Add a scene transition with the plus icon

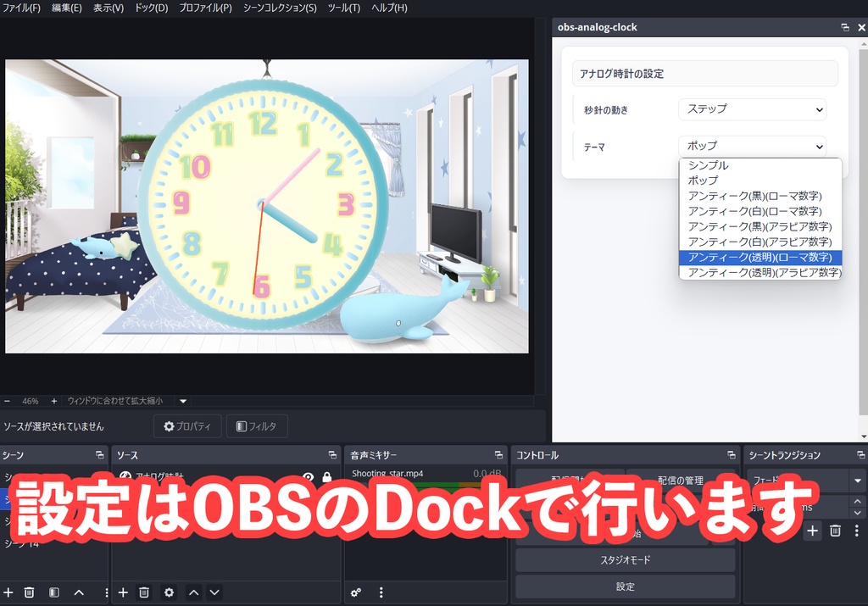click(x=812, y=531)
